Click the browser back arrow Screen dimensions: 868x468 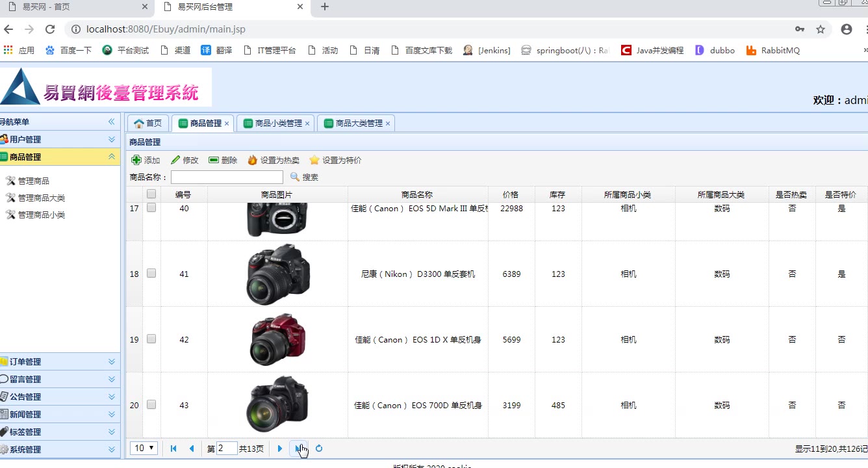[x=8, y=29]
